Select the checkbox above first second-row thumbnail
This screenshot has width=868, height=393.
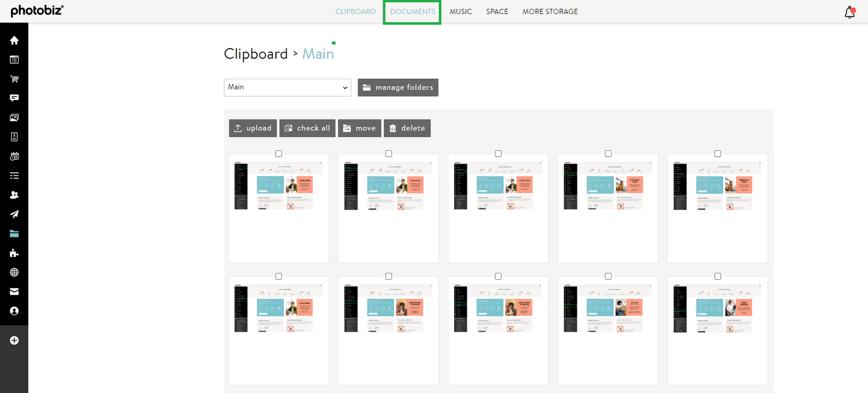pyautogui.click(x=278, y=276)
